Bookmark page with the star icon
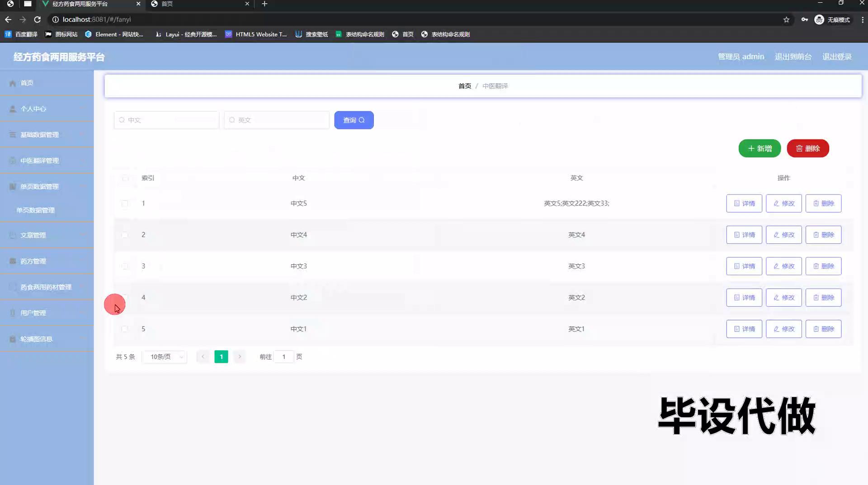 point(786,19)
